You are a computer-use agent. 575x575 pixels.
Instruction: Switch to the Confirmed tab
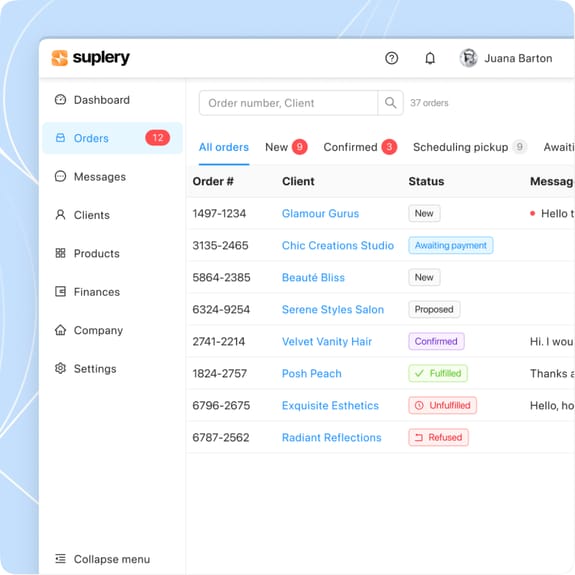click(360, 147)
